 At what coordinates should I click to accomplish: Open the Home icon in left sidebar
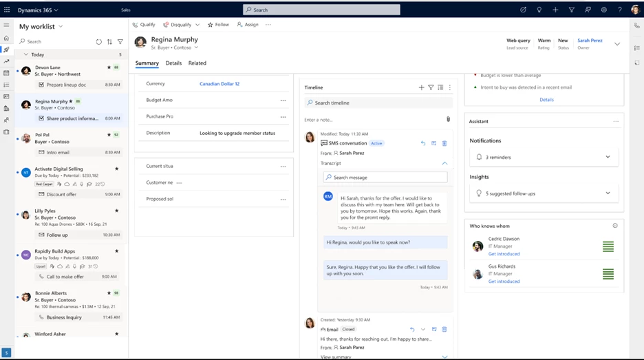point(6,38)
